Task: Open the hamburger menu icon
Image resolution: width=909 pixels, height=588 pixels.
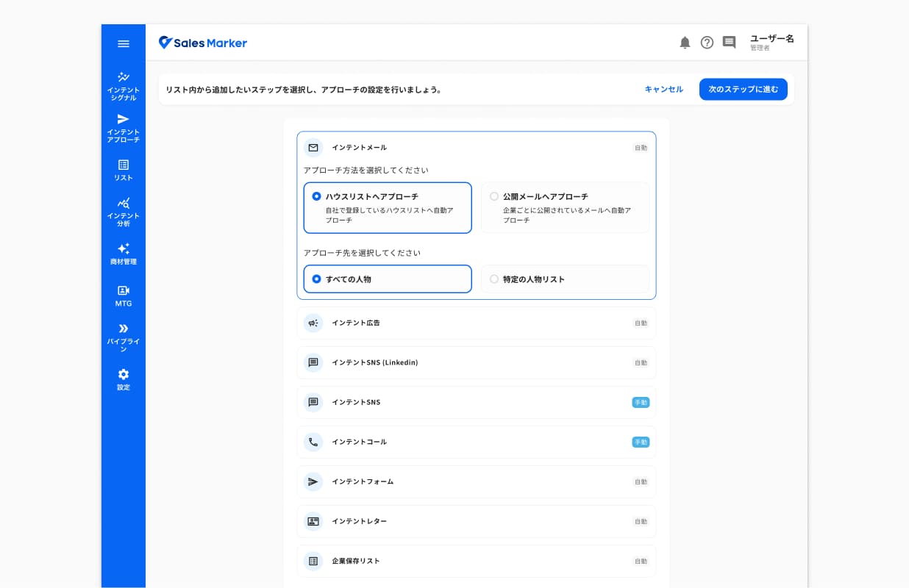Action: coord(124,43)
